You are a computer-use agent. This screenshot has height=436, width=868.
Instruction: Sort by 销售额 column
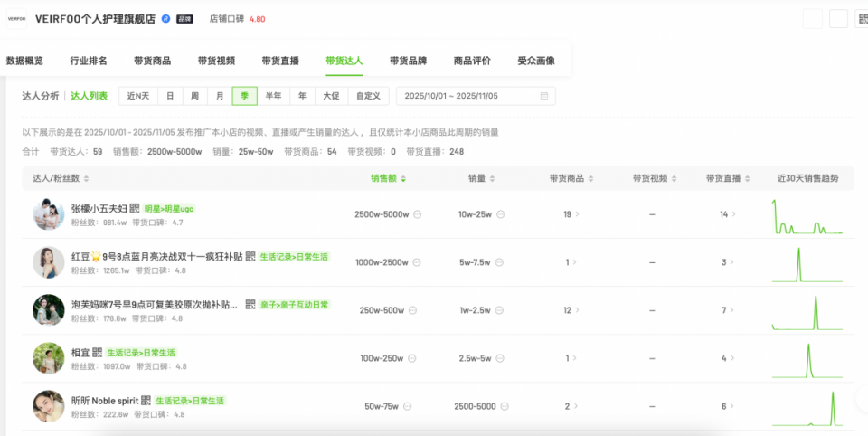(388, 178)
